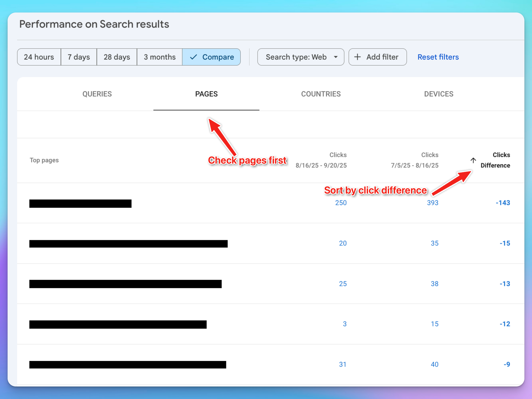Open the page row with -143 click difference
This screenshot has height=399, width=532.
tap(80, 203)
